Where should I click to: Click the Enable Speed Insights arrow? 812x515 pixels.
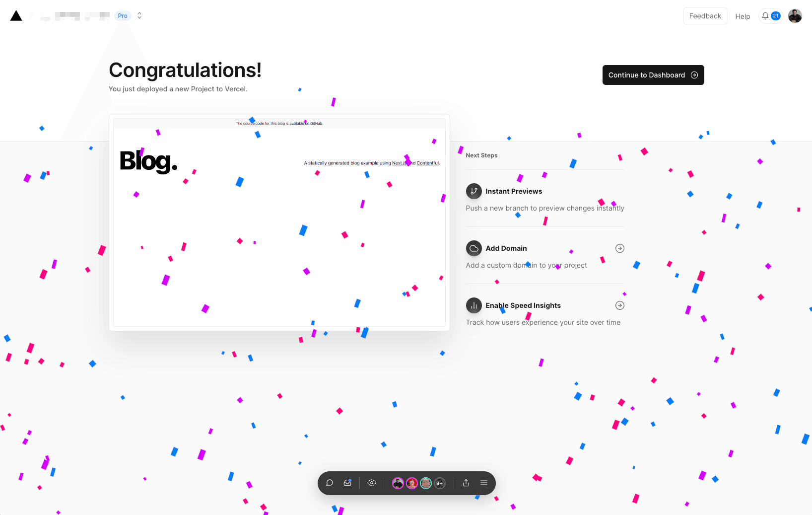click(620, 305)
